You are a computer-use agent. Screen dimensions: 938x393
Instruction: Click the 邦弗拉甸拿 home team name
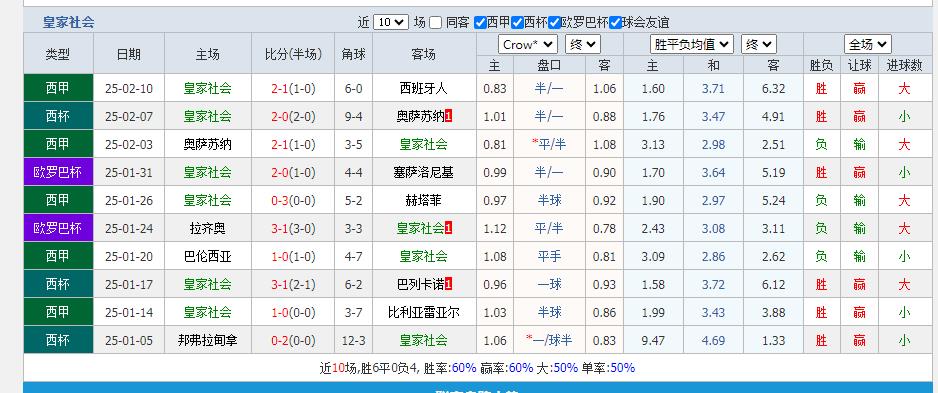[208, 340]
